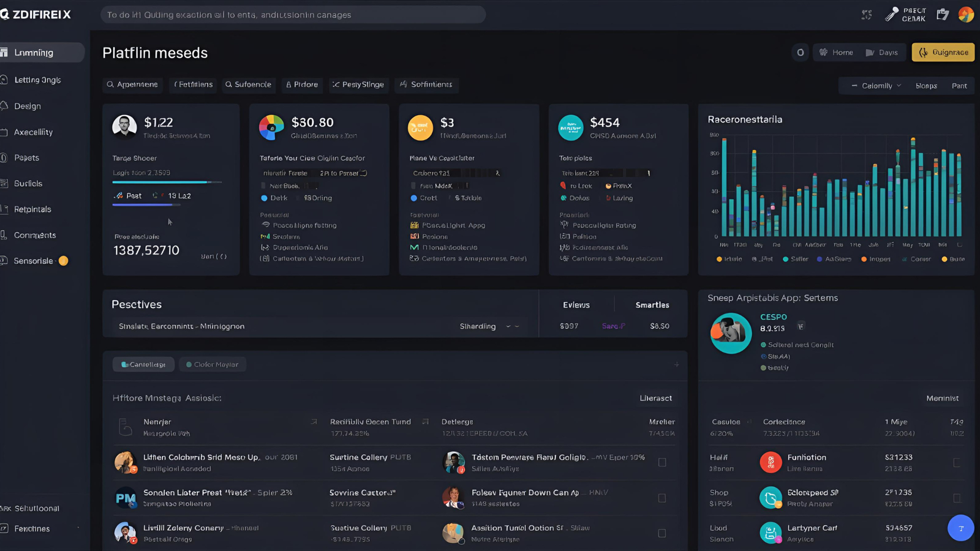Click the yellow circle icon on $3 card

click(x=420, y=127)
